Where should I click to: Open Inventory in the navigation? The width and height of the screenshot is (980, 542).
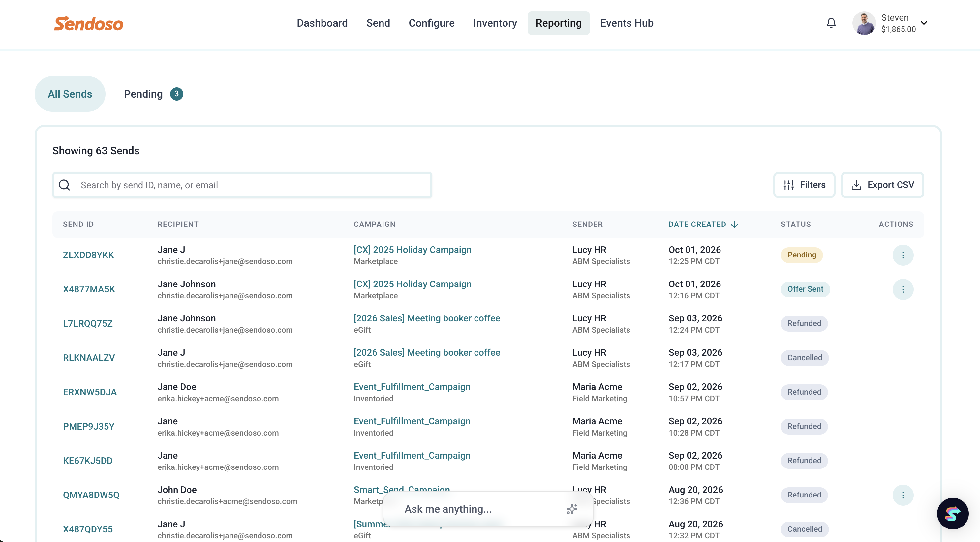(495, 23)
